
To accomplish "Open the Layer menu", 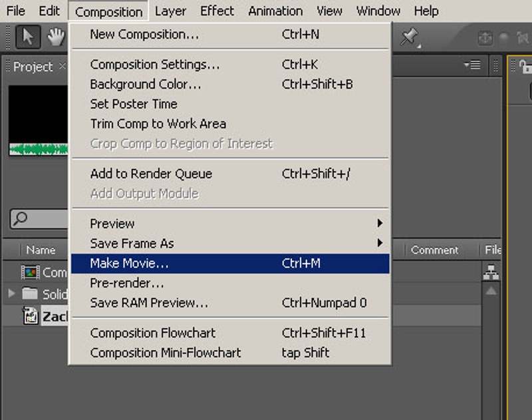I will pos(171,11).
